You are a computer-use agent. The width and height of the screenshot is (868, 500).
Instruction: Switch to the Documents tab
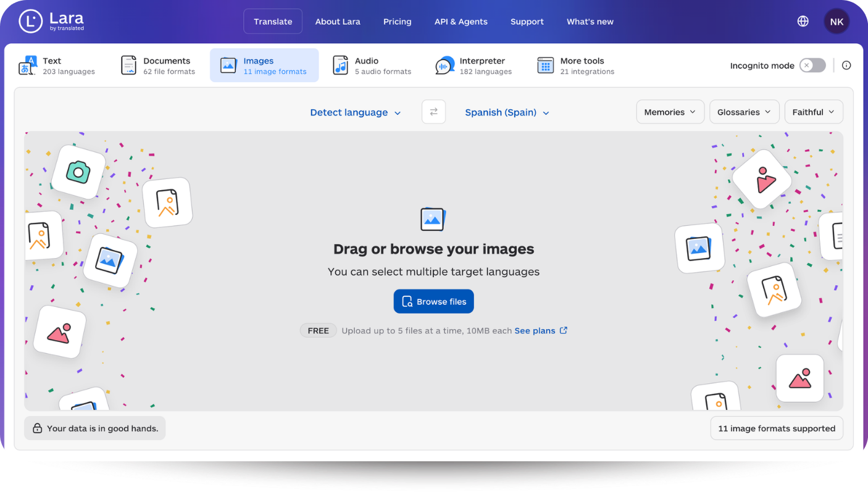point(158,65)
